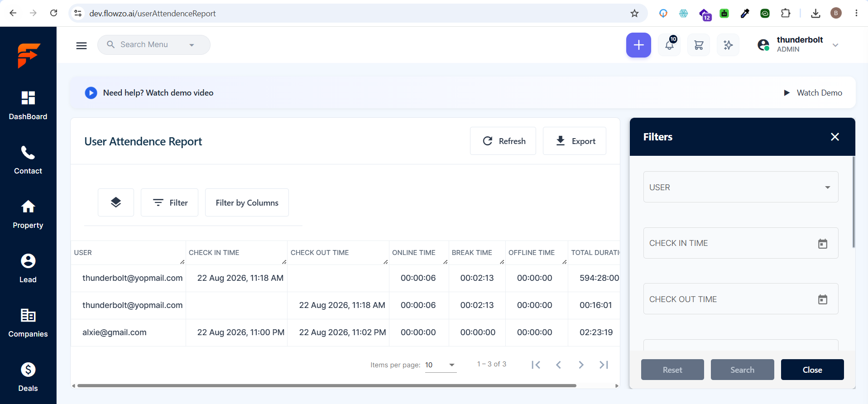The image size is (868, 404).
Task: Toggle the hamburger menu
Action: click(x=82, y=45)
